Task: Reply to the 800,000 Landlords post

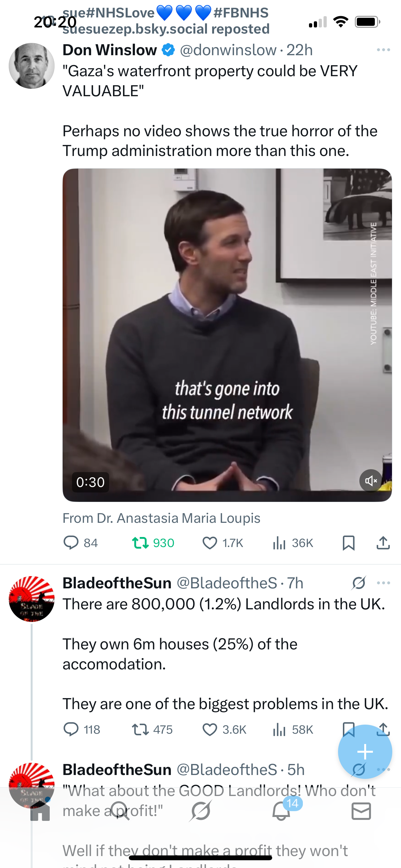Action: pyautogui.click(x=82, y=729)
